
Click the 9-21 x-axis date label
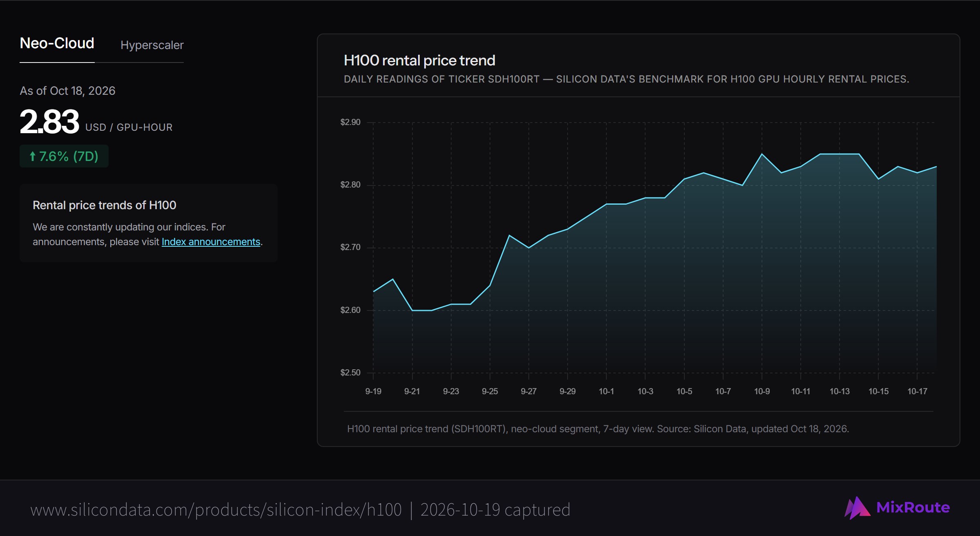[x=412, y=391]
